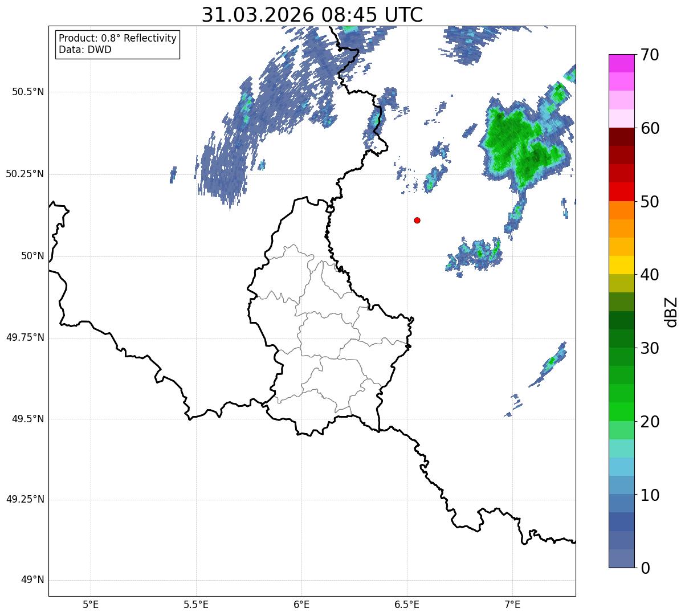Click the 49°N latitude label
This screenshot has width=685, height=616.
click(x=32, y=580)
